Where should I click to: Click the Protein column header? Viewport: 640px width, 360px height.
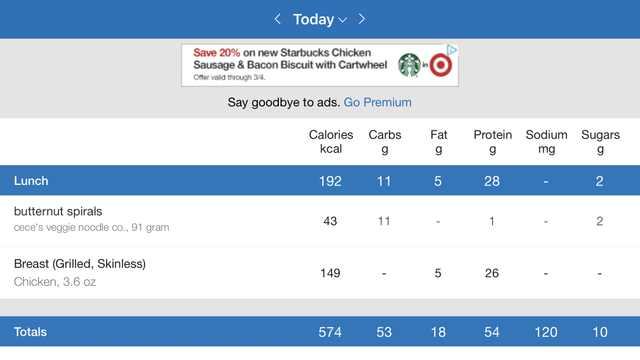492,142
